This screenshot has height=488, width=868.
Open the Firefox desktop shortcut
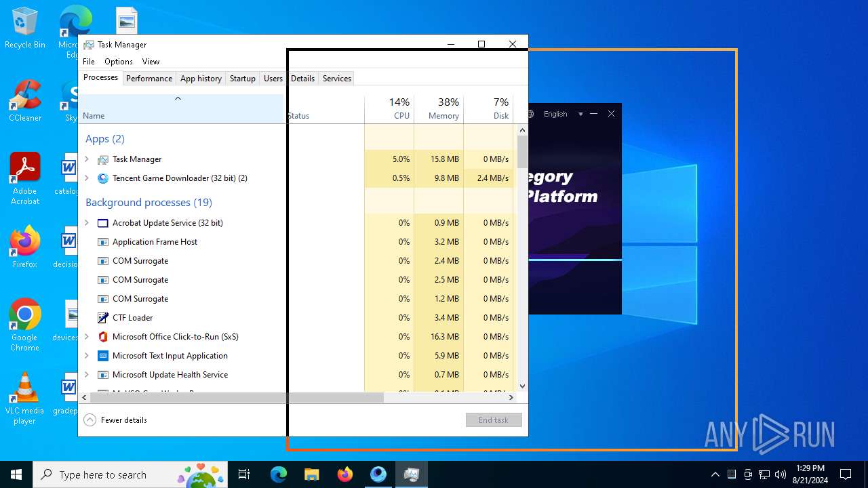(25, 247)
